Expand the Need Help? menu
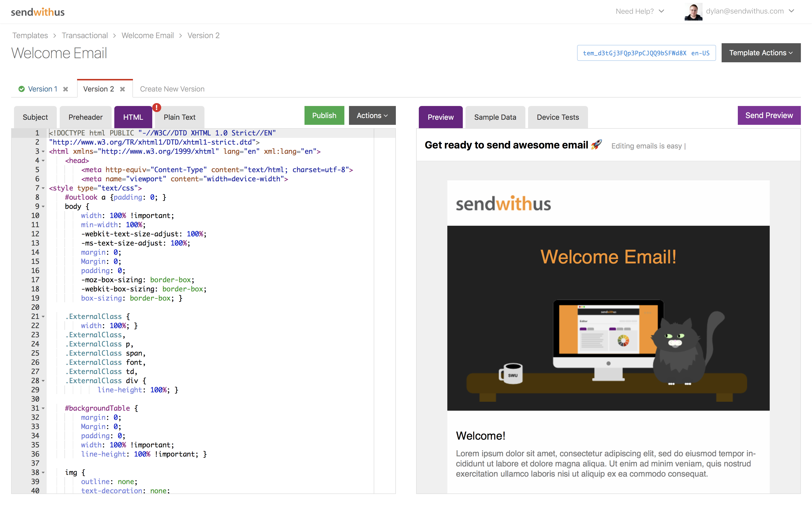Screen dimensions: 812x507 tap(639, 11)
